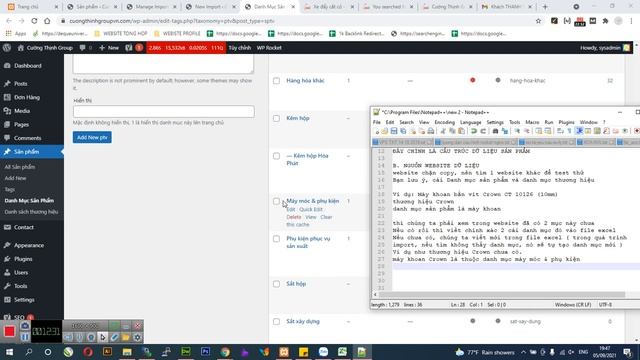Image resolution: width=640 pixels, height=360 pixels.
Task: Open the Hàng hóa khác category link
Action: (305, 80)
